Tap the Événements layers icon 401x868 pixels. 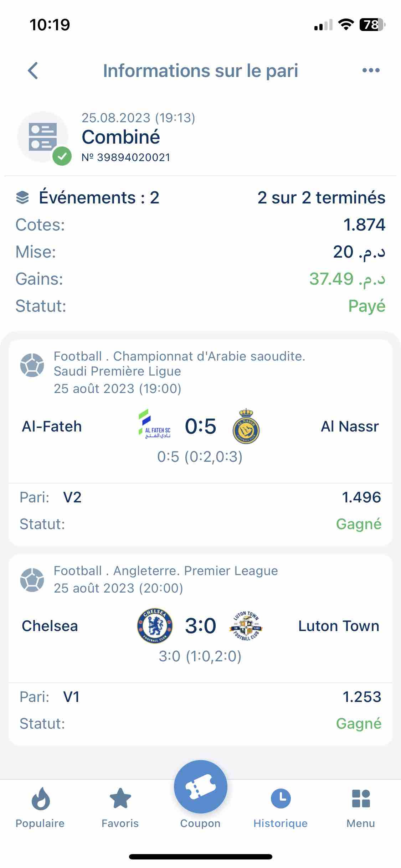pos(22,198)
